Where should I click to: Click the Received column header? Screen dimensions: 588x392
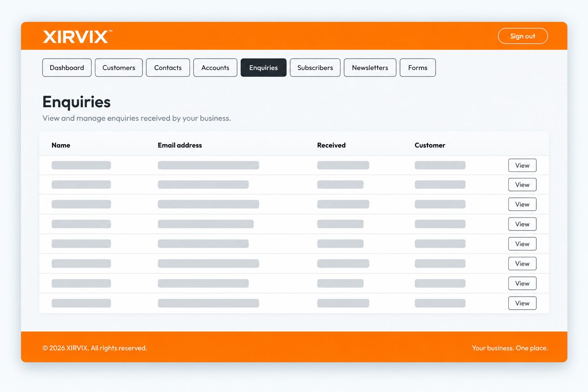click(331, 145)
